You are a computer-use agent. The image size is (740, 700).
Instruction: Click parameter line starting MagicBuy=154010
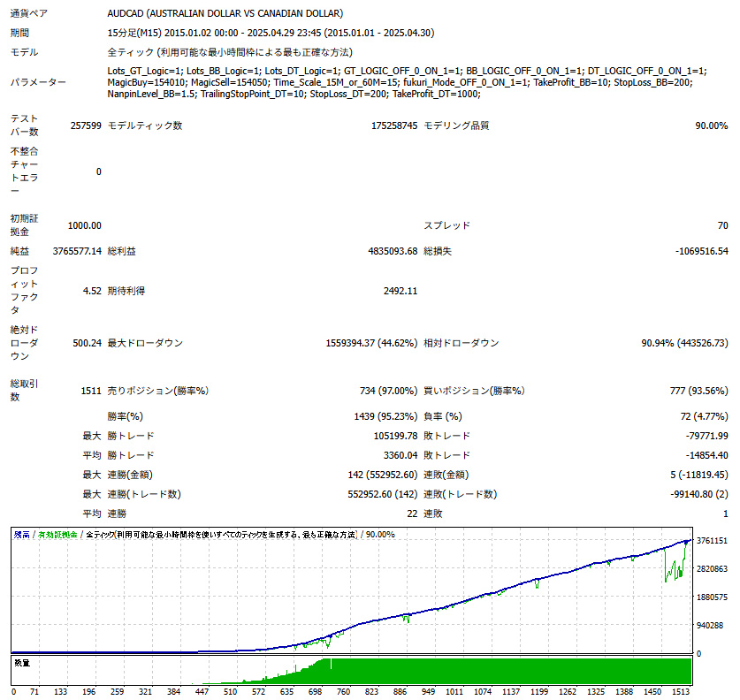(x=400, y=82)
